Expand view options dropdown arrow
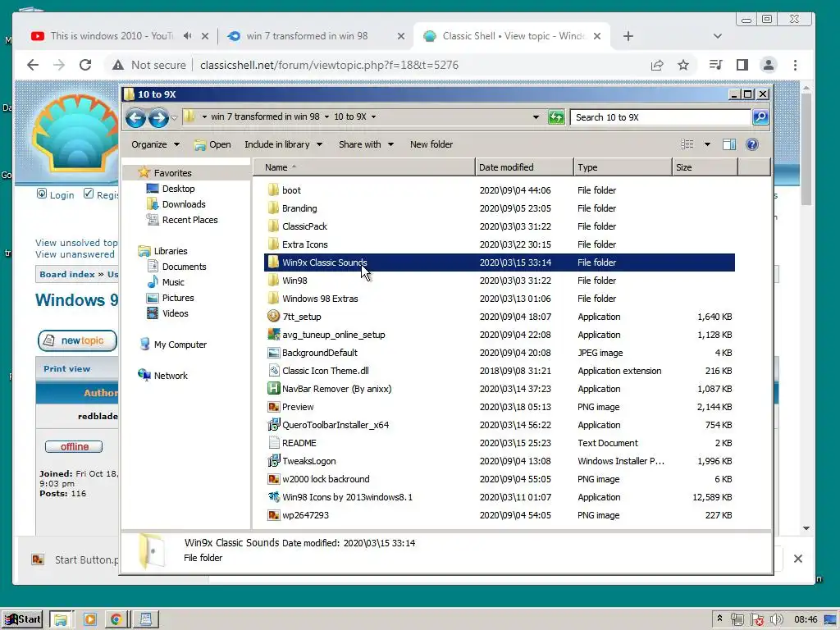Viewport: 840px width, 630px height. pos(707,144)
